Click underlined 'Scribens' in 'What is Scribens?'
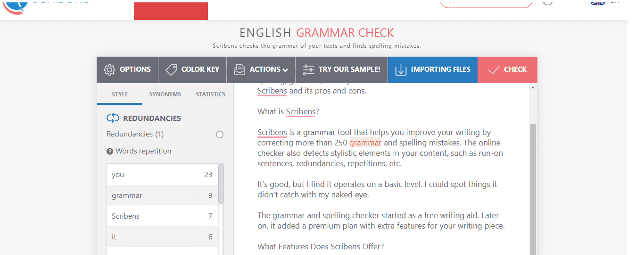Viewport: 644px width, 255px height. 300,112
